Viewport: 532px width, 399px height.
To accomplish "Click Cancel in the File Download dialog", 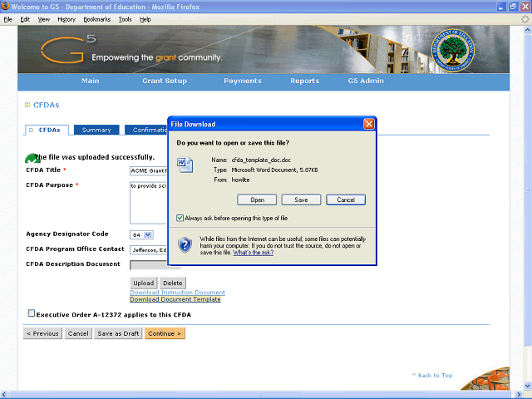I will (x=346, y=199).
